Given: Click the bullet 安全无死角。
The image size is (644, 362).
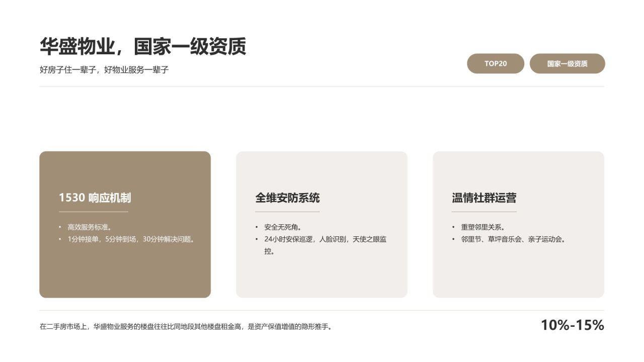Looking at the screenshot, I should 283,227.
